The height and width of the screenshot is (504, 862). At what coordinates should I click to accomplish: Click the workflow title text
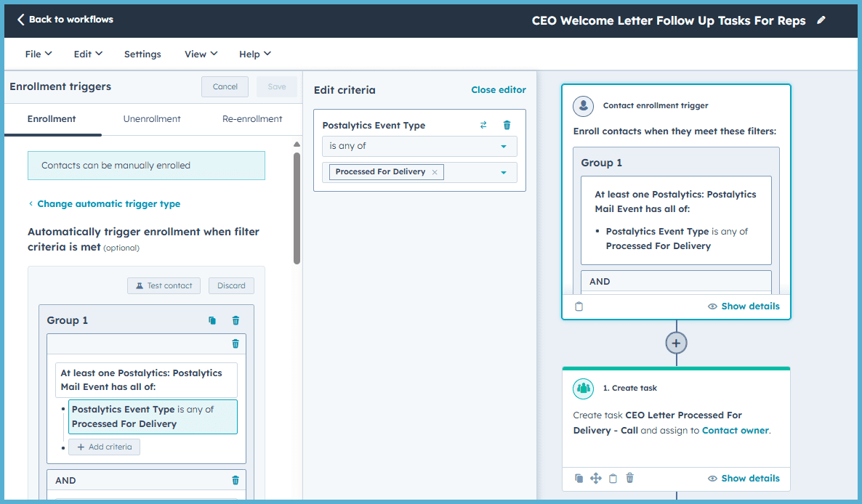(x=669, y=21)
